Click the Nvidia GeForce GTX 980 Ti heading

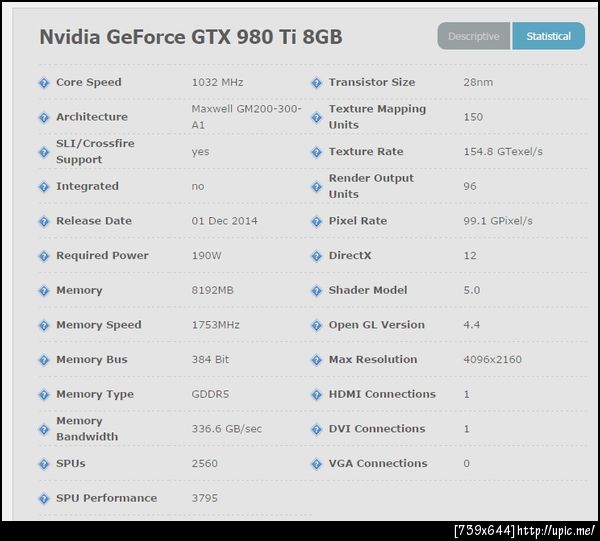point(190,37)
